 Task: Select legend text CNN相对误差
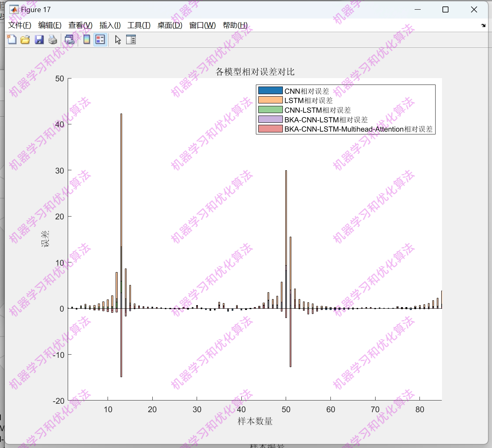tap(307, 91)
